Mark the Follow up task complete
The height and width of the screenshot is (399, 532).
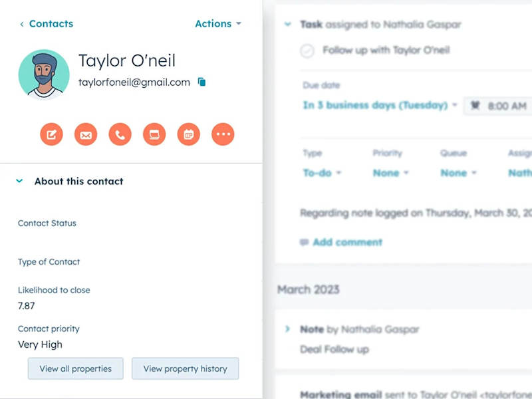click(307, 51)
